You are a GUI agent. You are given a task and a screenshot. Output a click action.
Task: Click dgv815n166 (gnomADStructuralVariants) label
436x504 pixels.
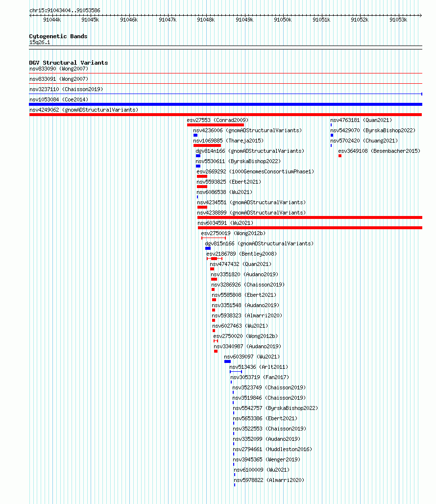tap(259, 243)
